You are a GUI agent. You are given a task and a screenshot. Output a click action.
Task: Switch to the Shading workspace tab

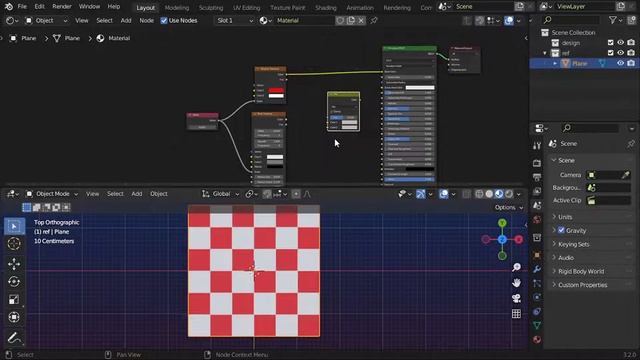326,7
